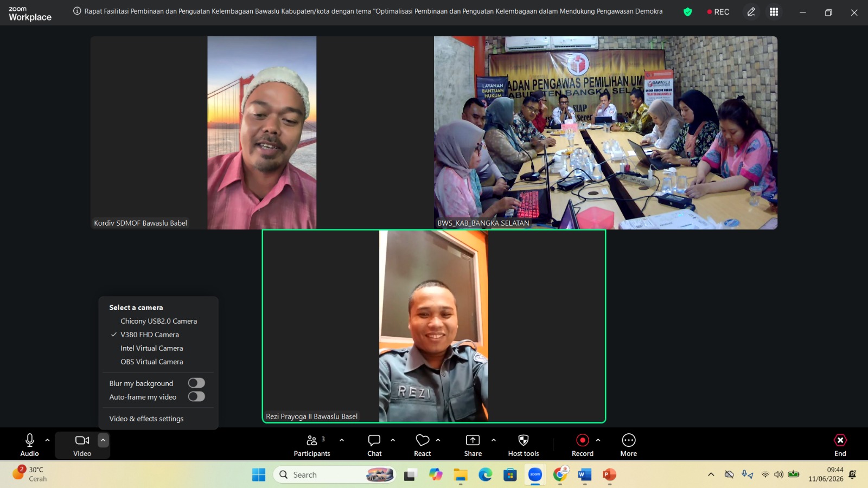Toggle the Video camera button
The height and width of the screenshot is (488, 868).
[82, 445]
